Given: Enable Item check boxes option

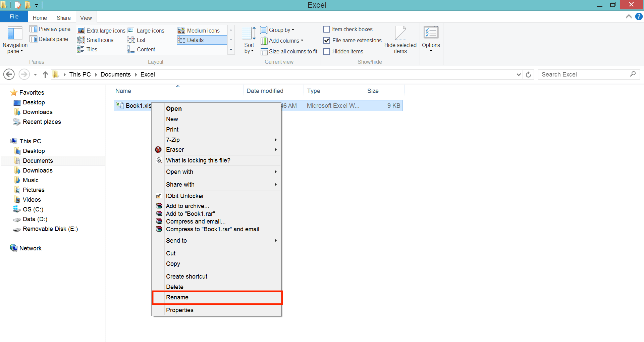Looking at the screenshot, I should 326,30.
